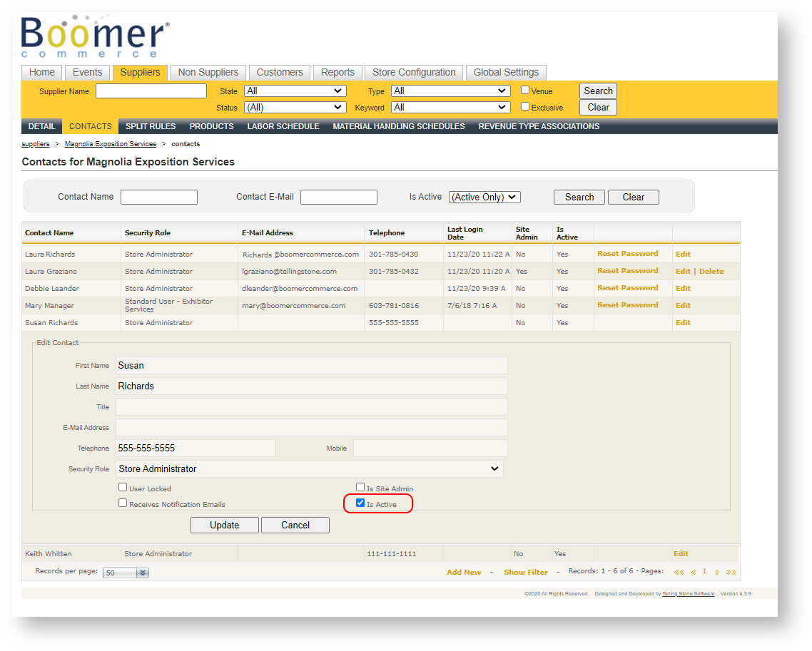Enable the Venue filter checkbox
This screenshot has width=812, height=651.
525,91
